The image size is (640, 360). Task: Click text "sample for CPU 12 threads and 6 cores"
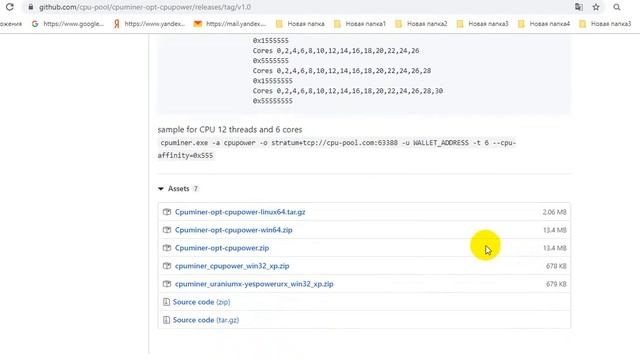coord(230,129)
